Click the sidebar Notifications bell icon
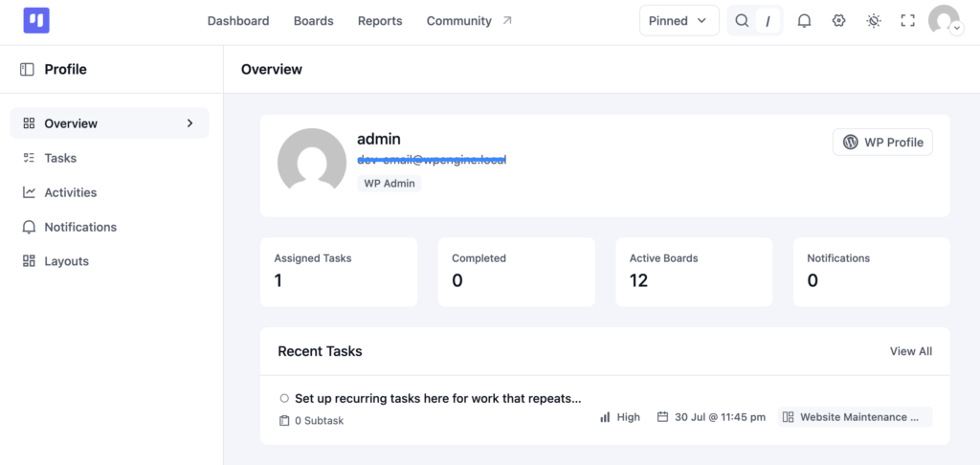This screenshot has height=465, width=980. click(x=29, y=227)
